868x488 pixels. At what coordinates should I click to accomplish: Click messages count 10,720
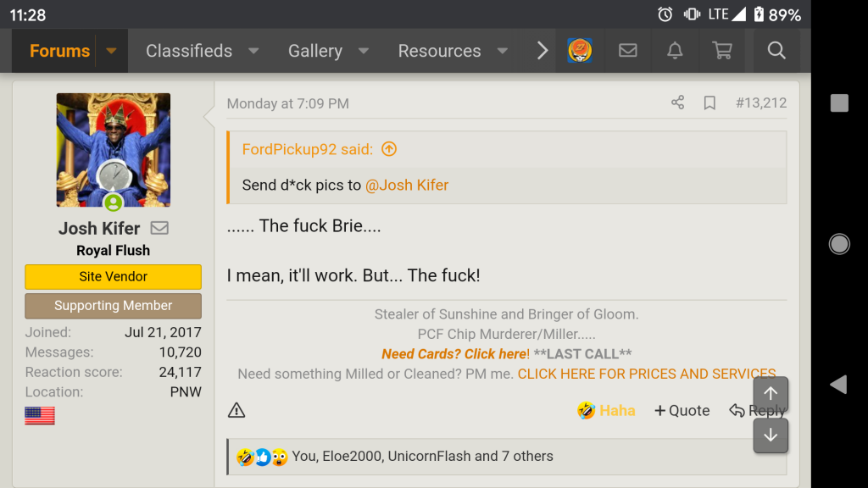pos(180,352)
